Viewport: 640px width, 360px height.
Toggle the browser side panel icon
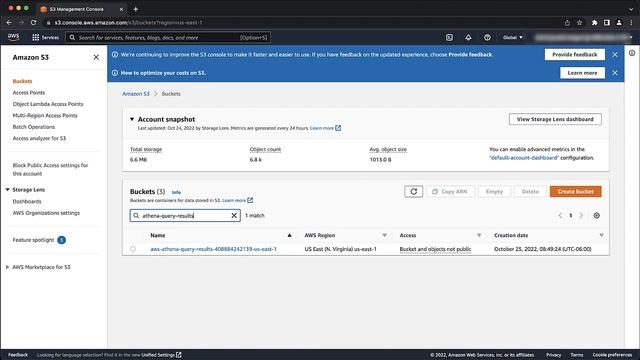point(607,23)
